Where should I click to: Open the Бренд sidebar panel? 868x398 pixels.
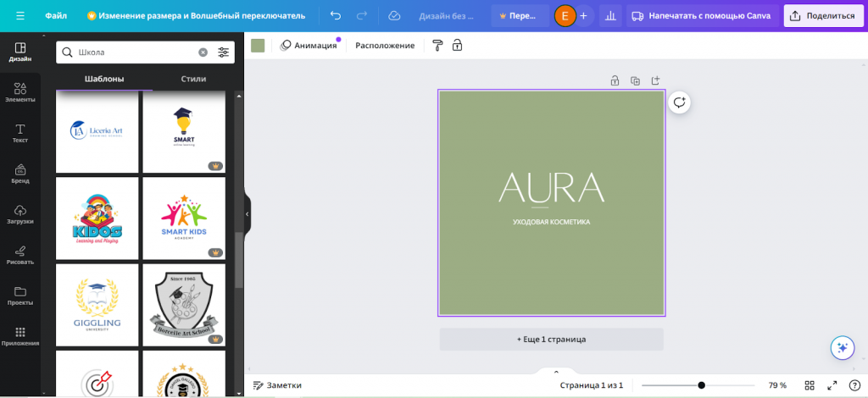[x=20, y=174]
